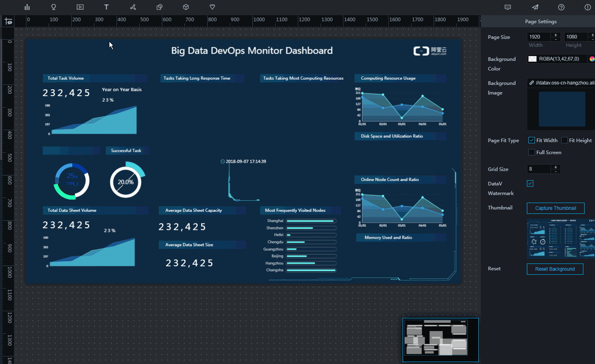
Task: Open the map widgets (location pin) category
Action: point(54,7)
